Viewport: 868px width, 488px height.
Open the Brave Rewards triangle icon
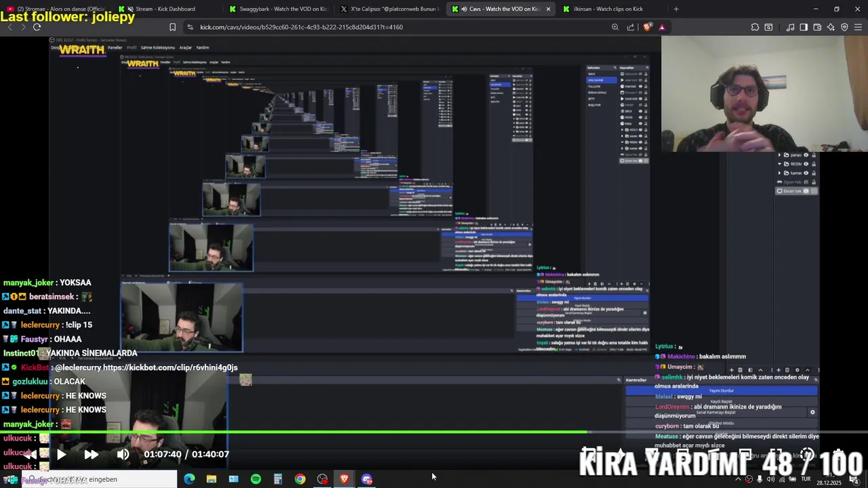[x=662, y=27]
